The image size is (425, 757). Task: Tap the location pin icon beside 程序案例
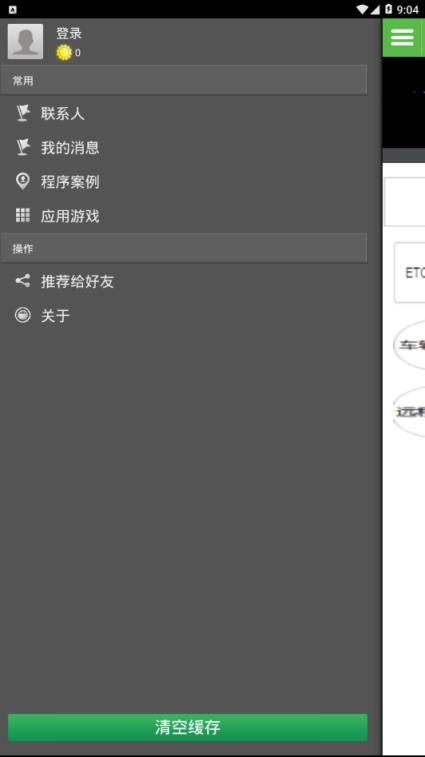coord(23,182)
